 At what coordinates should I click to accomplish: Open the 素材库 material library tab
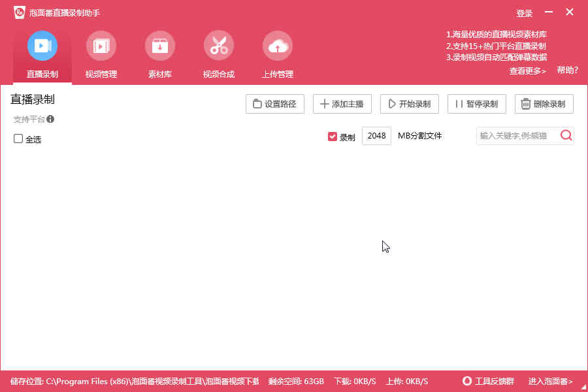(x=160, y=55)
